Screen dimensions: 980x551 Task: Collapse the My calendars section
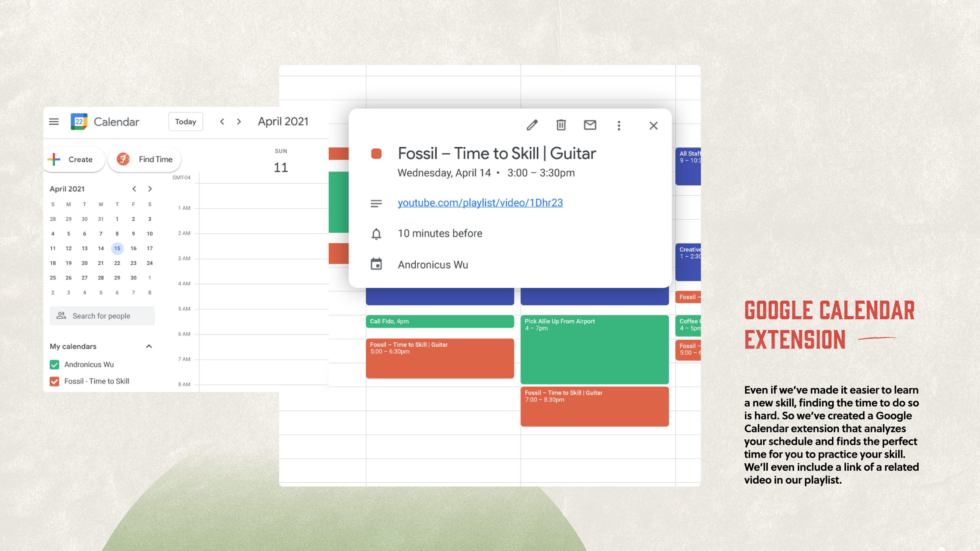(149, 346)
